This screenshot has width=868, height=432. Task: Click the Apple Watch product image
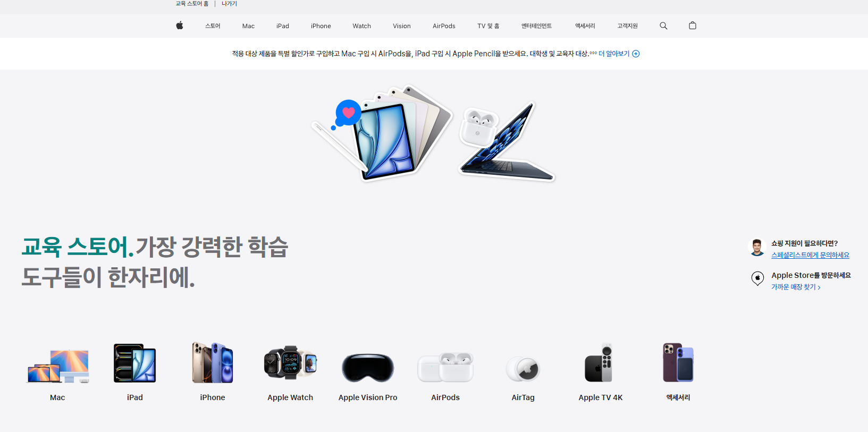290,363
